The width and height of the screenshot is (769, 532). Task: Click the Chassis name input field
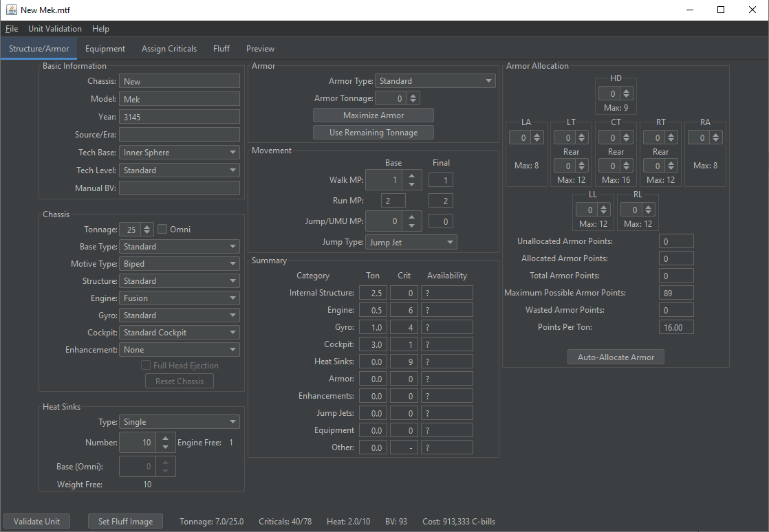179,81
